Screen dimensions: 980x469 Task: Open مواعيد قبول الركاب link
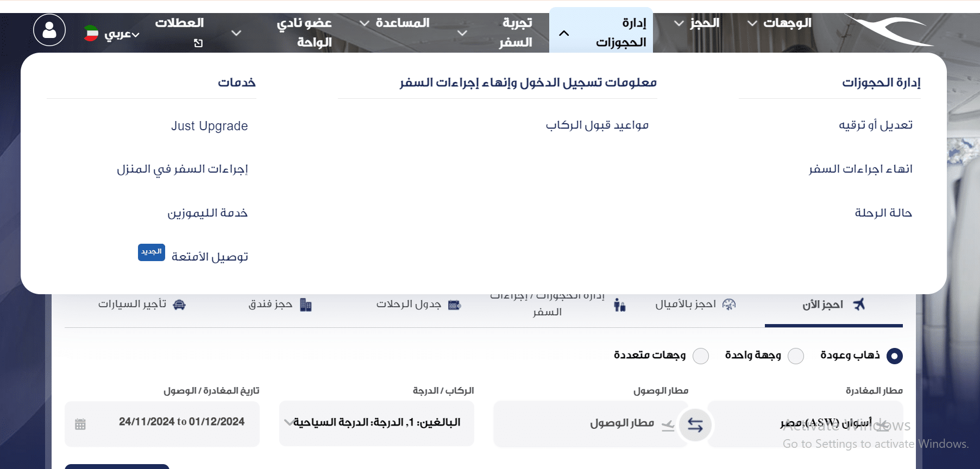(597, 125)
